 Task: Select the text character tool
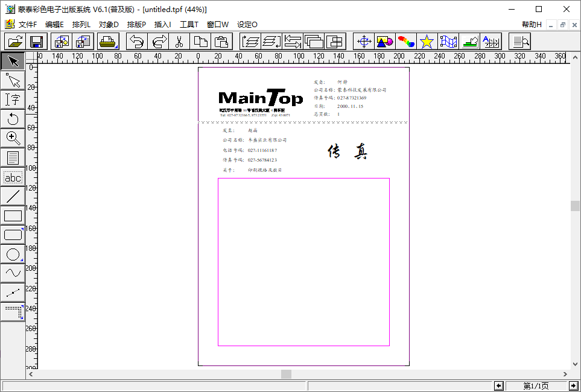coord(13,100)
